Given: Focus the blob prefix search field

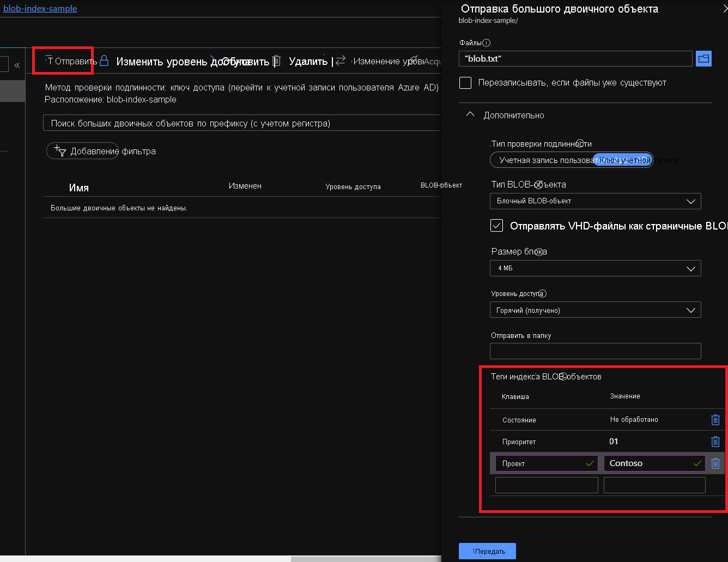Looking at the screenshot, I should pyautogui.click(x=242, y=123).
